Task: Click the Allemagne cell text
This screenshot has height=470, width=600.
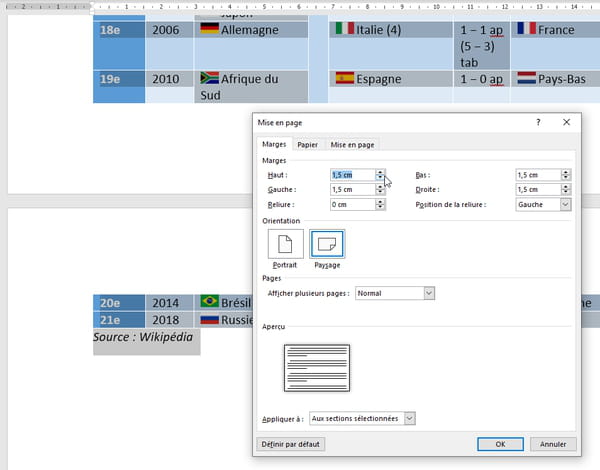Action: 249,30
